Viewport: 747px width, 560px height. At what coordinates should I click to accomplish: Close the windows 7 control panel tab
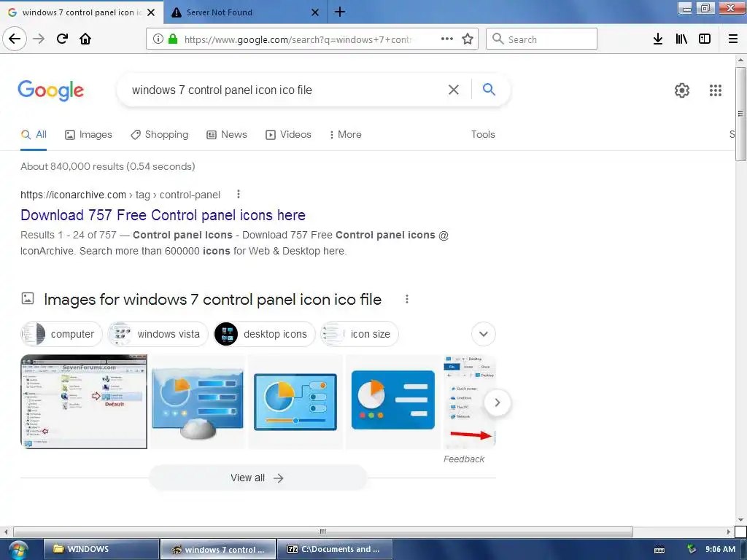[x=151, y=12]
